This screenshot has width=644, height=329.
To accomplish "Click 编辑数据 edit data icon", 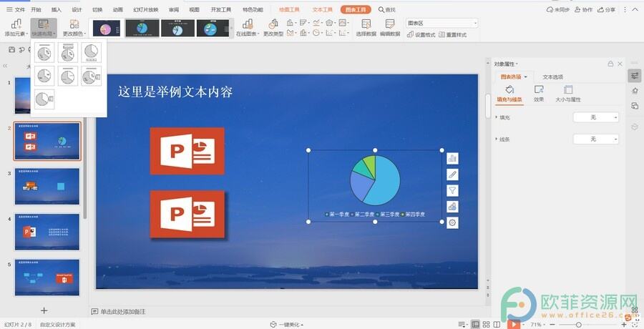I will coord(390,27).
